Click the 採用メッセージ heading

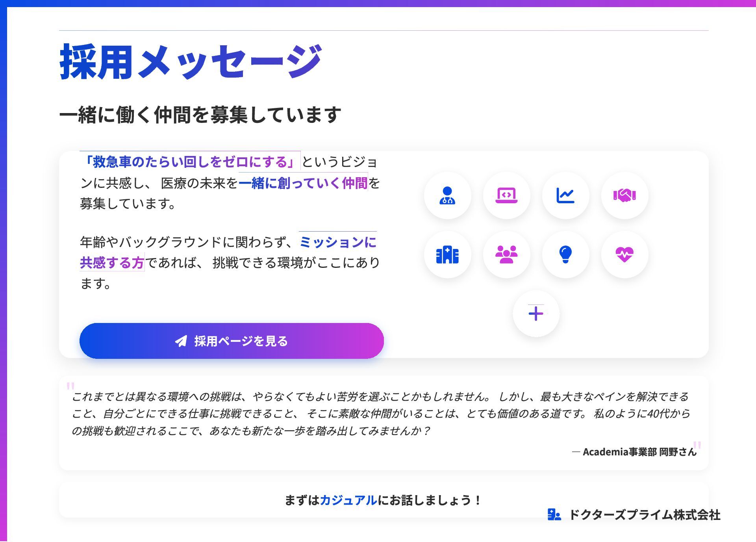pyautogui.click(x=191, y=62)
